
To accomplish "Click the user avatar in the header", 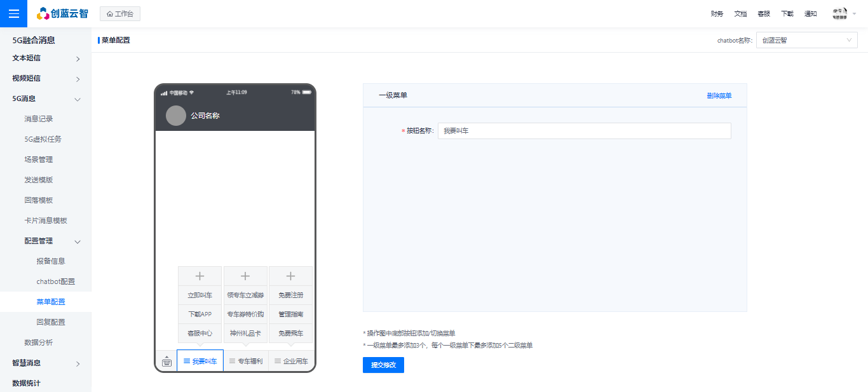I will pyautogui.click(x=840, y=13).
